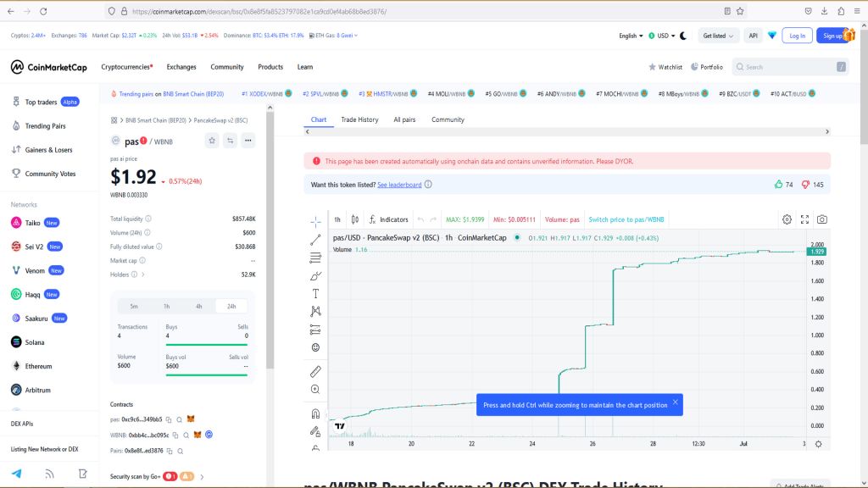Open the emoji icons tool
Screen dimensions: 868x488
point(315,347)
